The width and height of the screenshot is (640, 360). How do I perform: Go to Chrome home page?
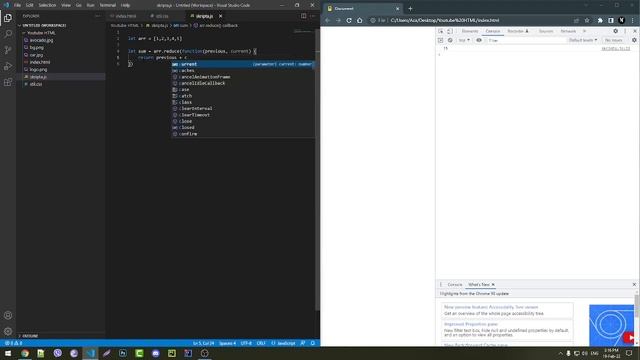[x=360, y=20]
